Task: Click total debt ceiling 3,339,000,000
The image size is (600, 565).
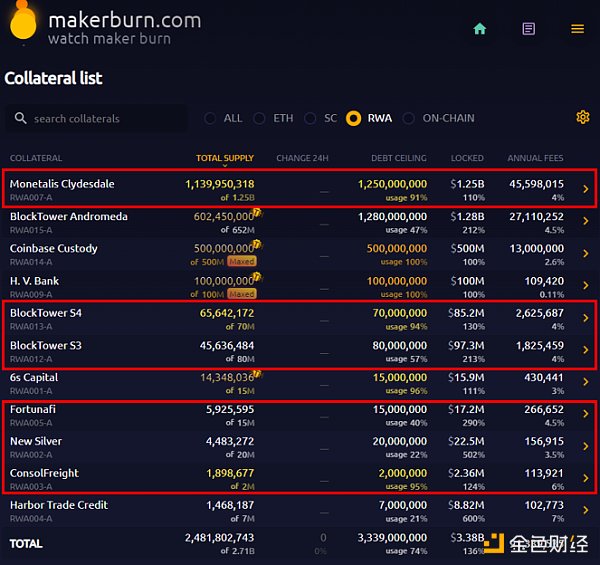Action: [392, 537]
